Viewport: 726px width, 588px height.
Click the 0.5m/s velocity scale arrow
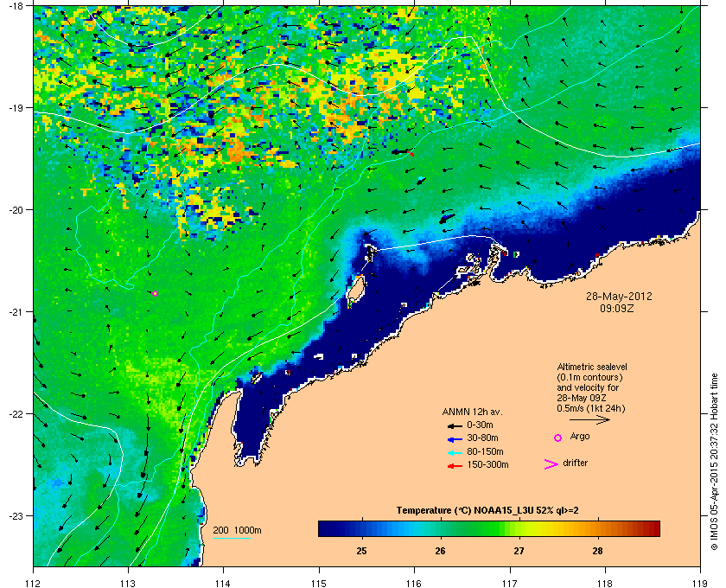[x=589, y=420]
